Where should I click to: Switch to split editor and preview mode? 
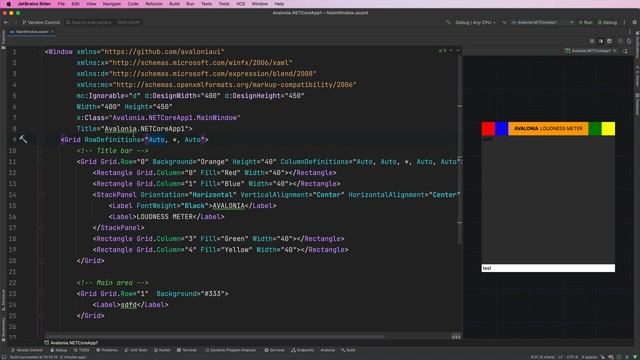600,41
